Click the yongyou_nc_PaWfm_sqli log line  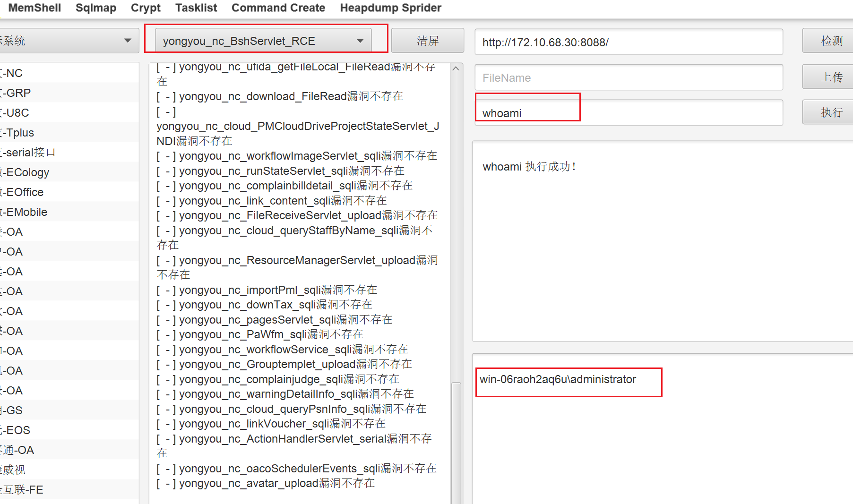260,334
